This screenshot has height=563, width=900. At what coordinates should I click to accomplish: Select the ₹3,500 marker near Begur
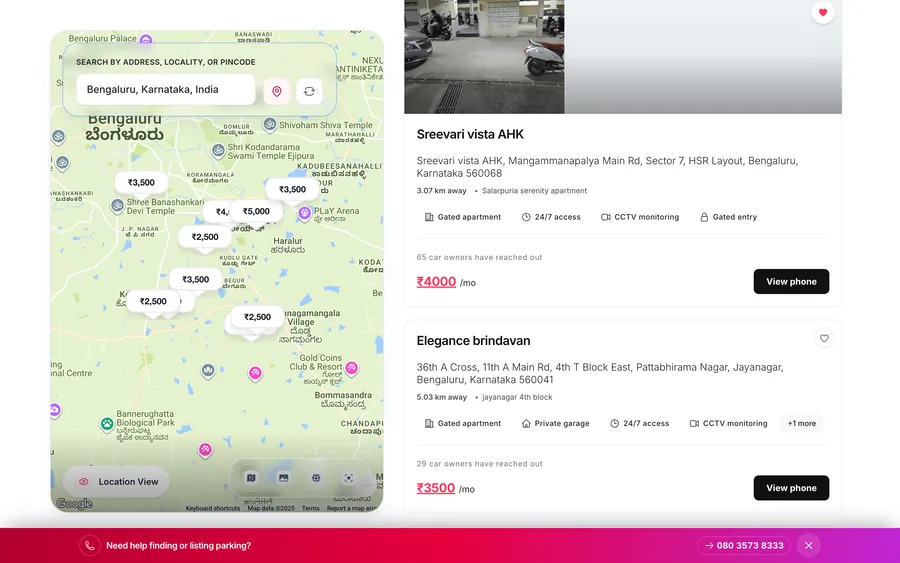point(196,279)
